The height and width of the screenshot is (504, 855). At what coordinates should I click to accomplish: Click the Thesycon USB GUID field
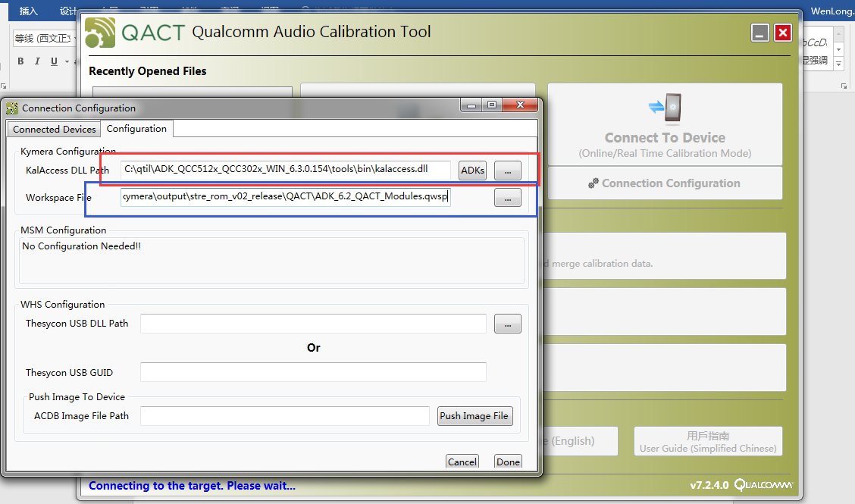pos(313,372)
